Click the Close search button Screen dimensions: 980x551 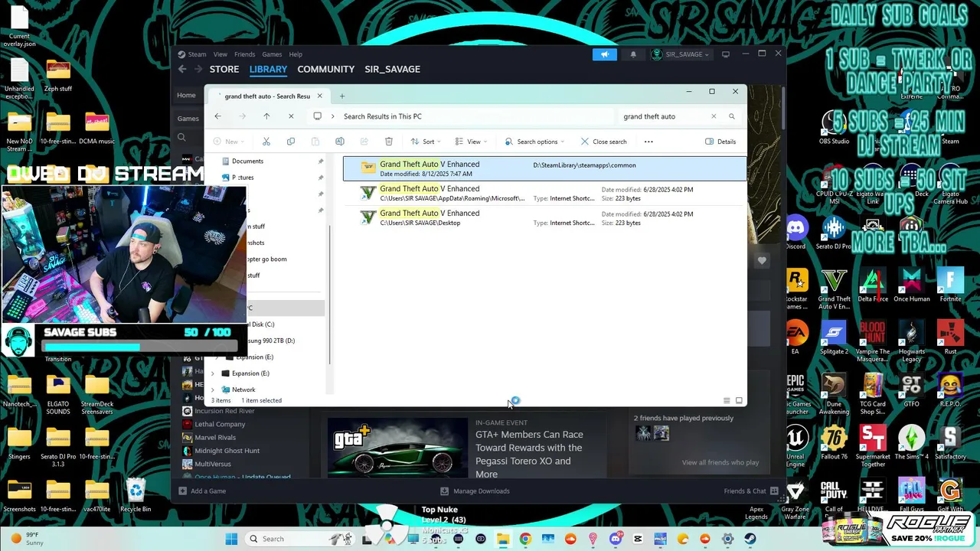point(604,142)
